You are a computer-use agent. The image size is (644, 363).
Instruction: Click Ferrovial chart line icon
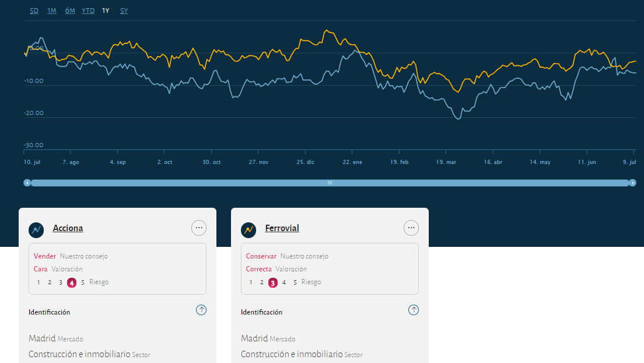point(249,230)
